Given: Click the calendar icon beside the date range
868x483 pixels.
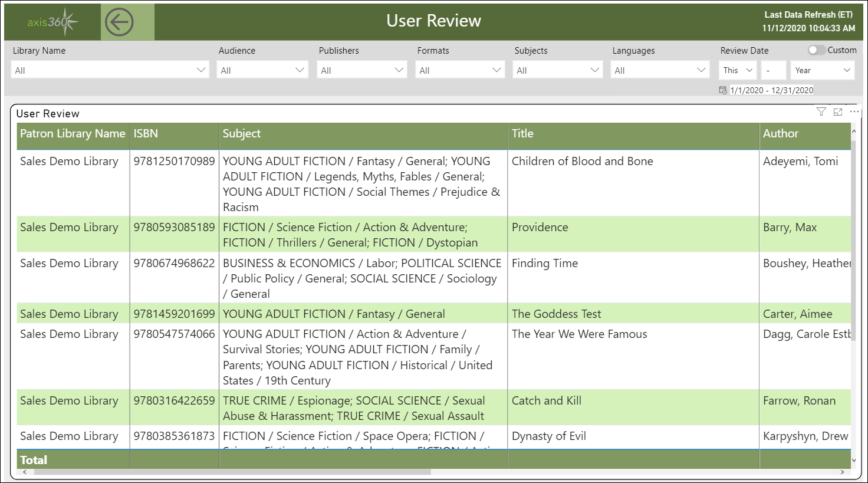Looking at the screenshot, I should pos(722,90).
